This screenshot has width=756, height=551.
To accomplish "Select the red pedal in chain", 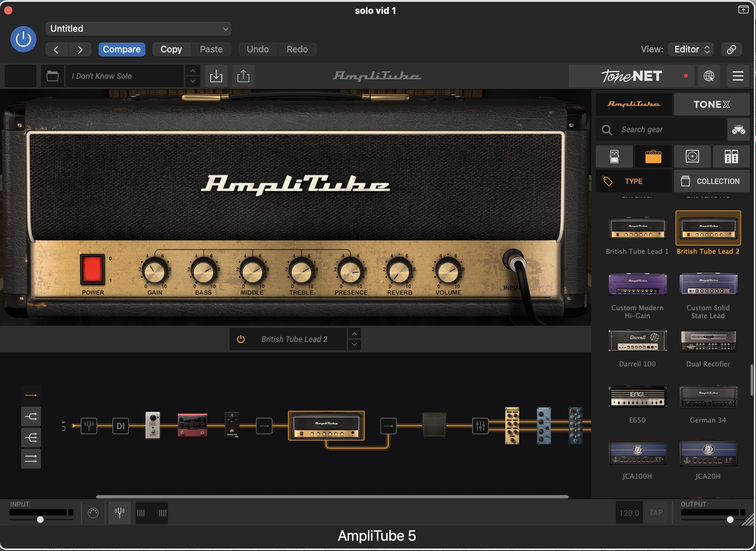I will 193,426.
